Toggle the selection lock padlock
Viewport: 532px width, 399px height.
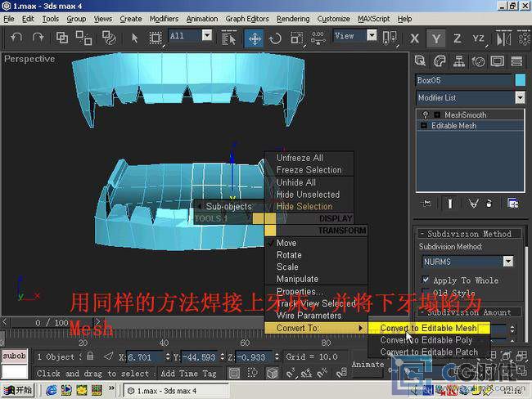pyautogui.click(x=90, y=356)
